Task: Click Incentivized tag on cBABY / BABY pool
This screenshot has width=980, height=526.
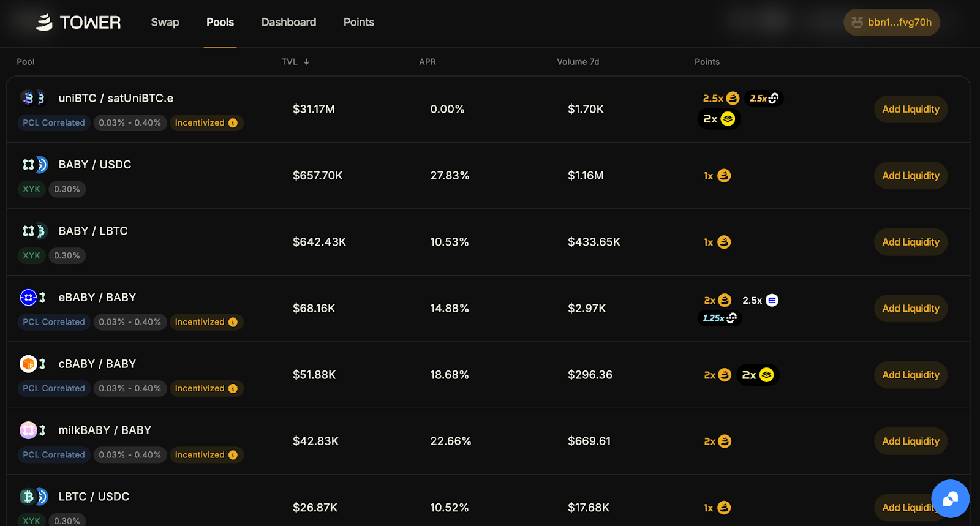Action: (x=206, y=388)
